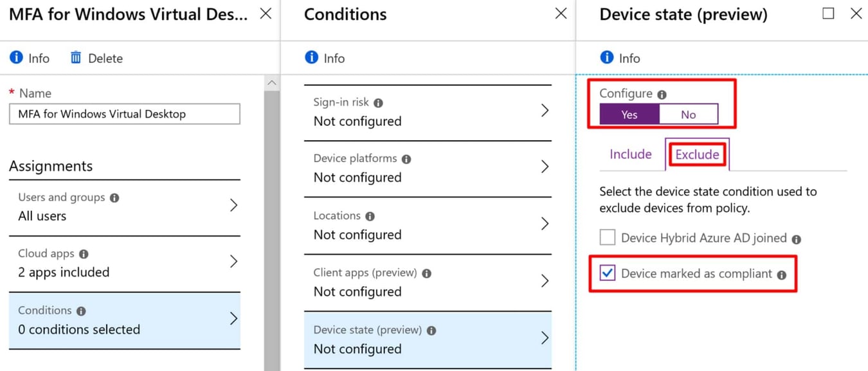Switch to the Exclude tab
This screenshot has height=371, width=868.
(698, 154)
